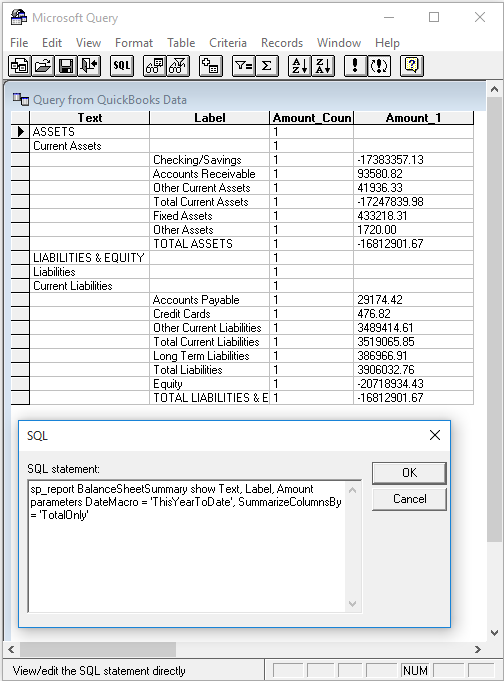
Task: Click the Help question mark icon
Action: click(411, 66)
